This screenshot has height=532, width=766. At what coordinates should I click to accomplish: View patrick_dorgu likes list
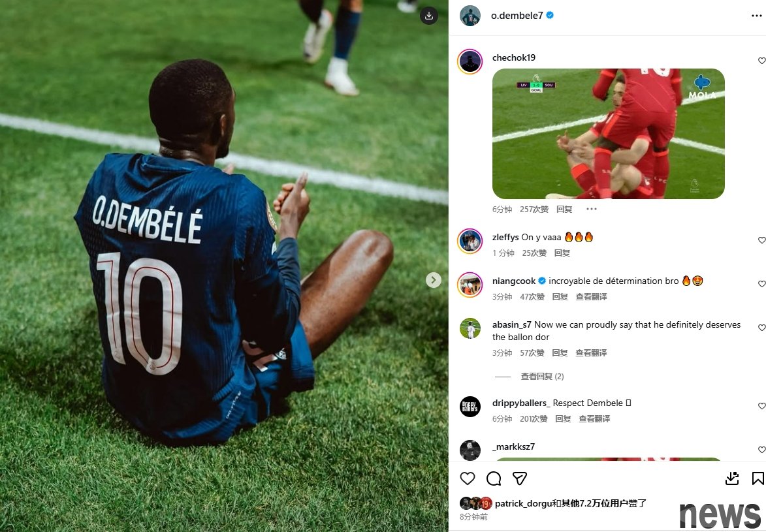click(571, 503)
